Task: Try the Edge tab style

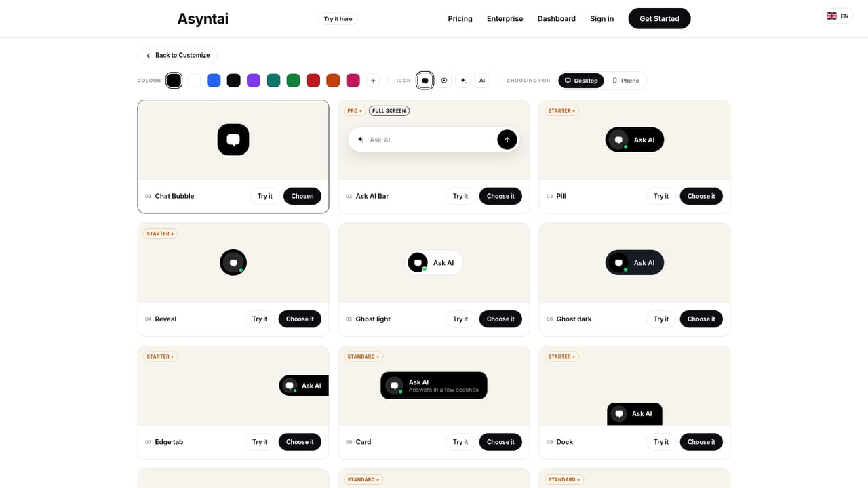Action: 260,441
